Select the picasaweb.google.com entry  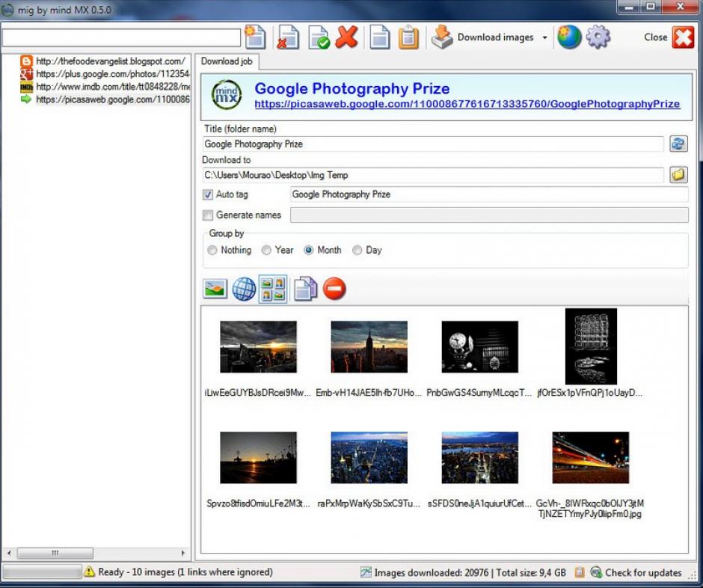pos(105,99)
